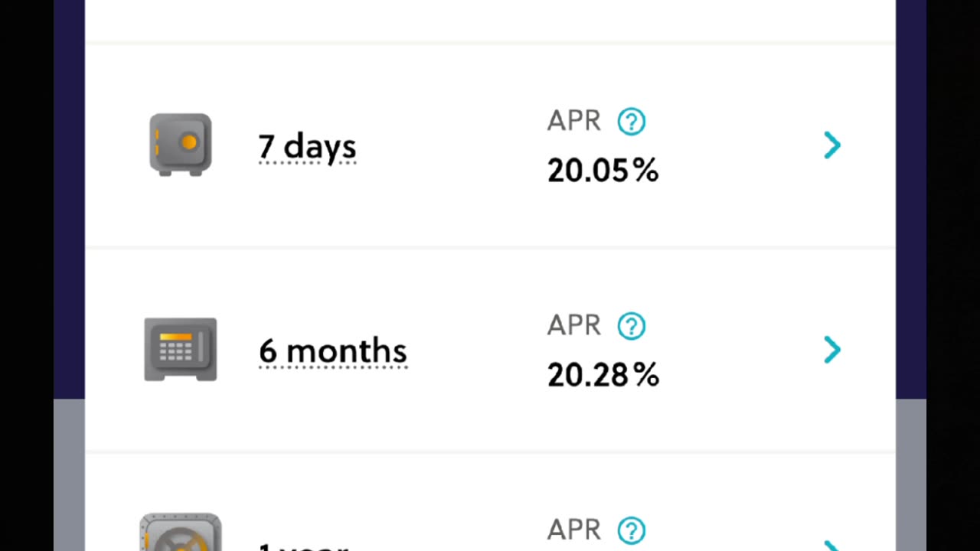The height and width of the screenshot is (551, 980).
Task: Click the vault door icon for 1 year
Action: 181,534
